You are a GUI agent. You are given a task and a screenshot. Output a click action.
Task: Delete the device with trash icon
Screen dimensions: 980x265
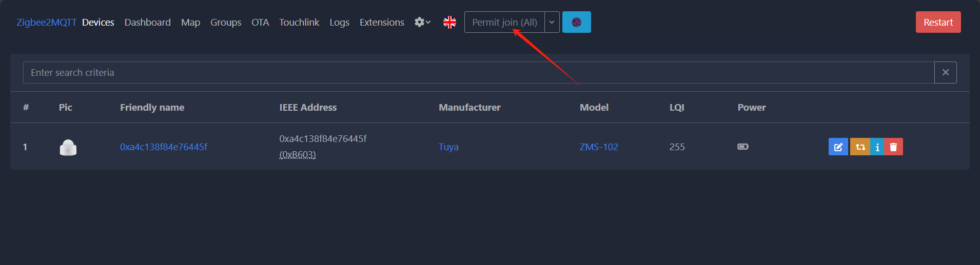tap(893, 147)
